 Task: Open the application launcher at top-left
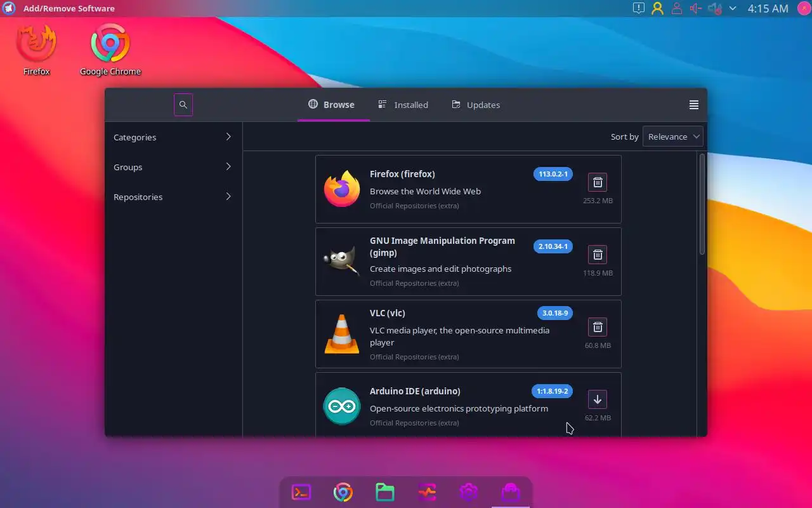click(9, 8)
